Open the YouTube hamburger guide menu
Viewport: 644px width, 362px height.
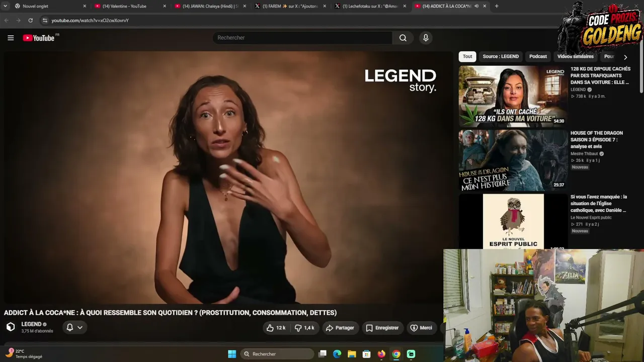pos(11,38)
